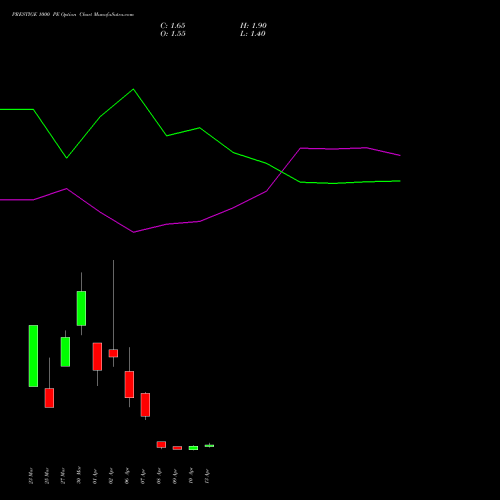The width and height of the screenshot is (500, 500).
Task: Click the small long-wick red candle for 02 Apr
Action: (113, 353)
